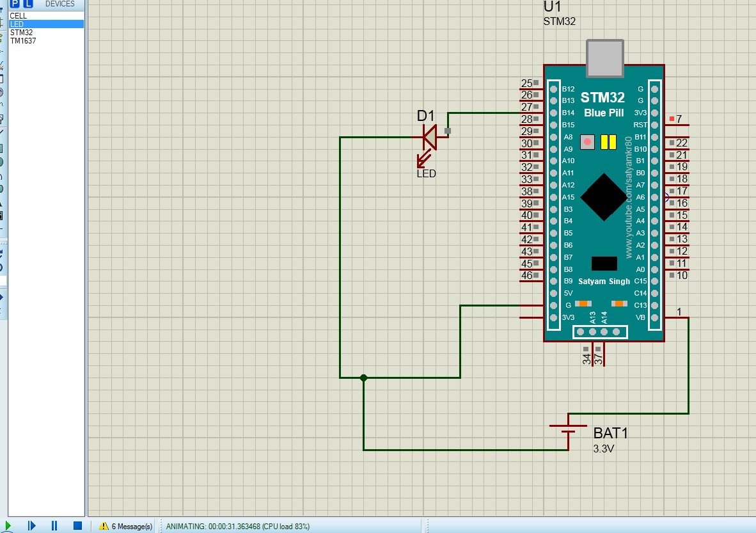The height and width of the screenshot is (533, 756).
Task: Select the D1 LED diode symbol
Action: [x=429, y=138]
